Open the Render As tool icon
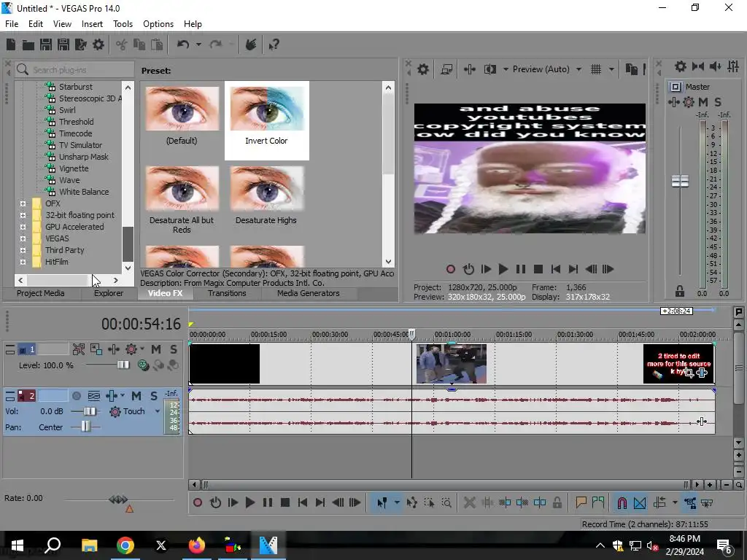Image resolution: width=747 pixels, height=560 pixels. pos(81,44)
